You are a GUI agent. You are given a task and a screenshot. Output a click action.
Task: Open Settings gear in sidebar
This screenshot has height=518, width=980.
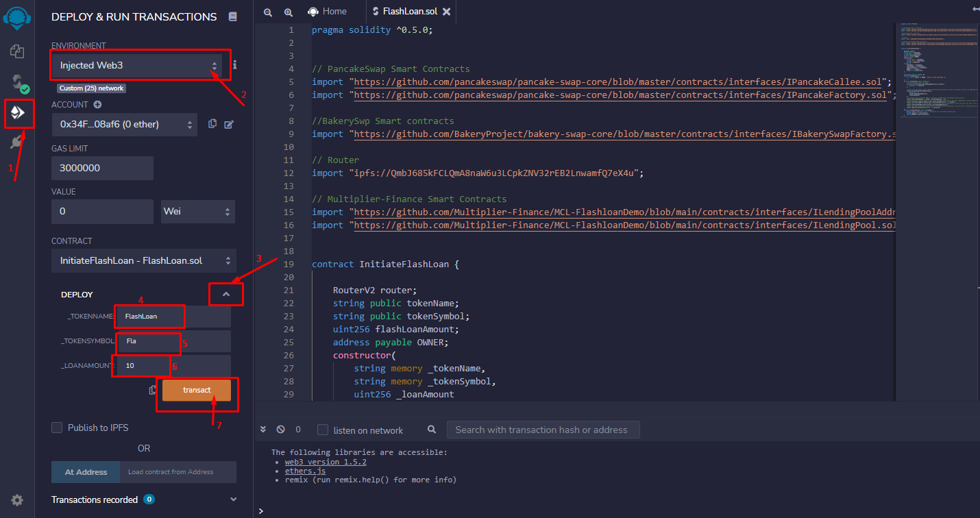click(x=17, y=500)
